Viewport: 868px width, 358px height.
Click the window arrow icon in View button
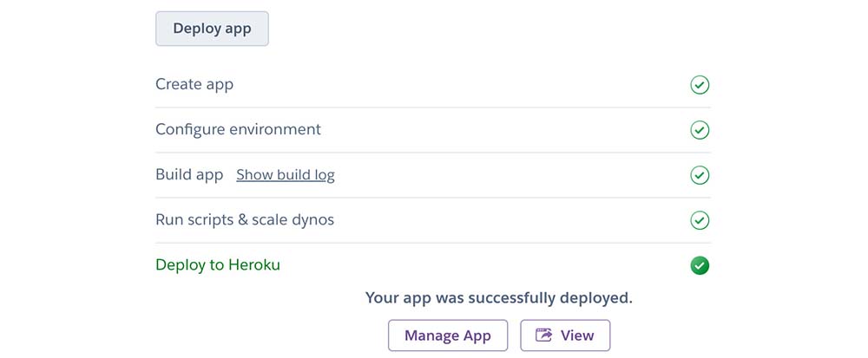(544, 335)
